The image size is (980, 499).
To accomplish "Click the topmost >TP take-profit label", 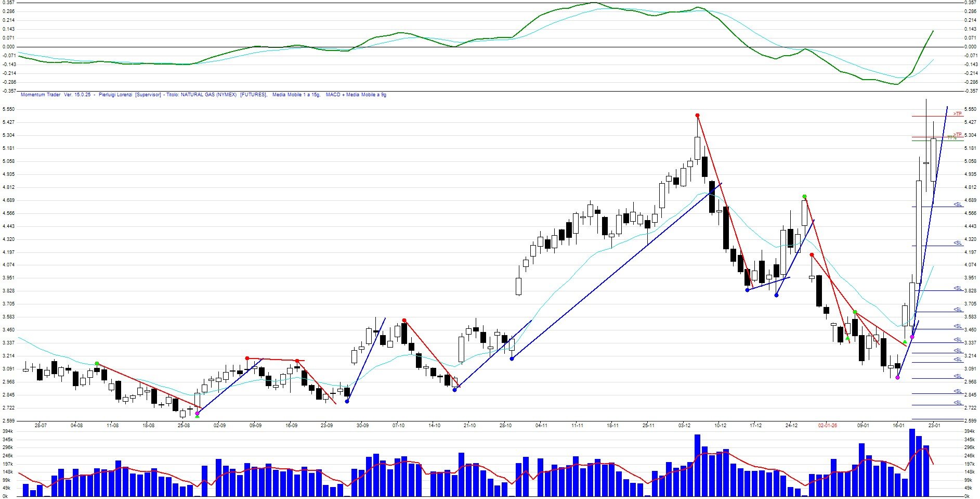I will tap(958, 114).
